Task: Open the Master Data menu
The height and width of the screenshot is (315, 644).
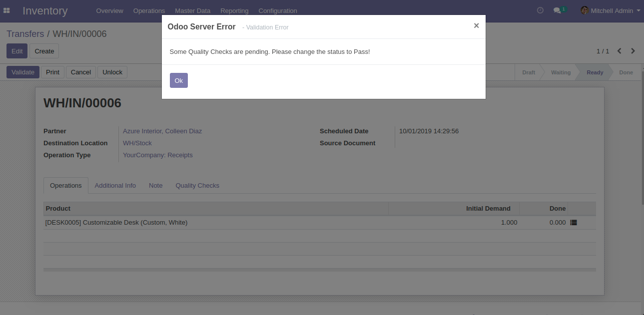Action: (192, 10)
